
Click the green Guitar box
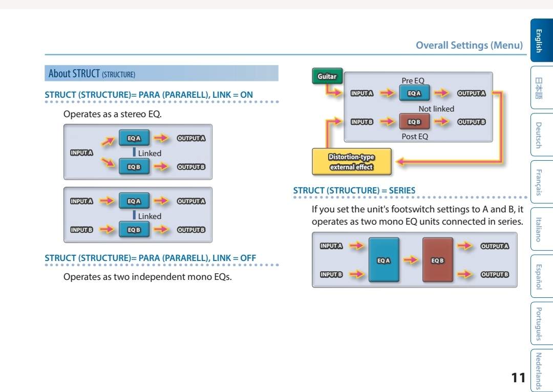point(327,76)
